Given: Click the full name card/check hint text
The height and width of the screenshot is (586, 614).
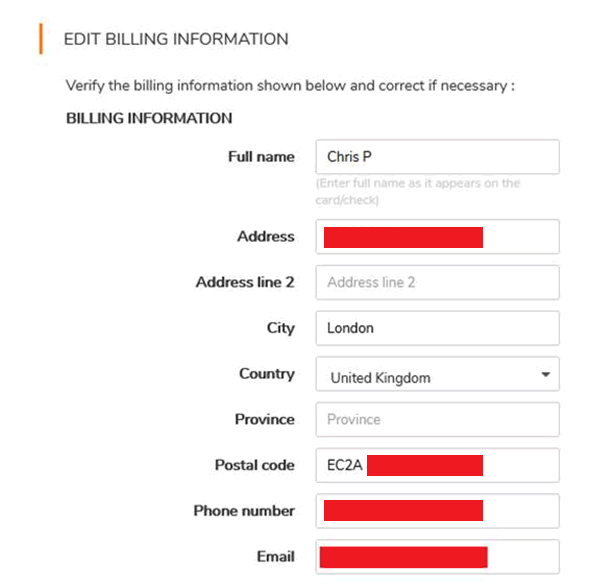Looking at the screenshot, I should click(x=418, y=192).
